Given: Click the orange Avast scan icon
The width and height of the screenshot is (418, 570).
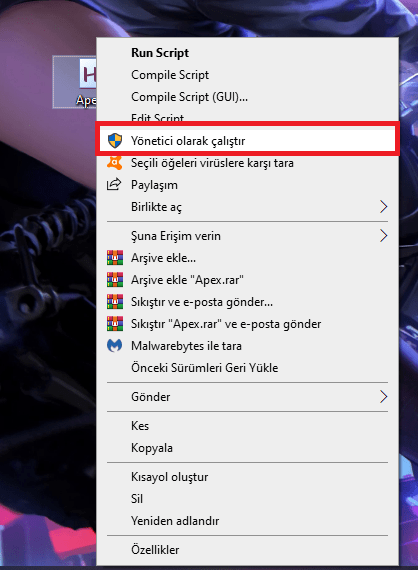Looking at the screenshot, I should (114, 162).
